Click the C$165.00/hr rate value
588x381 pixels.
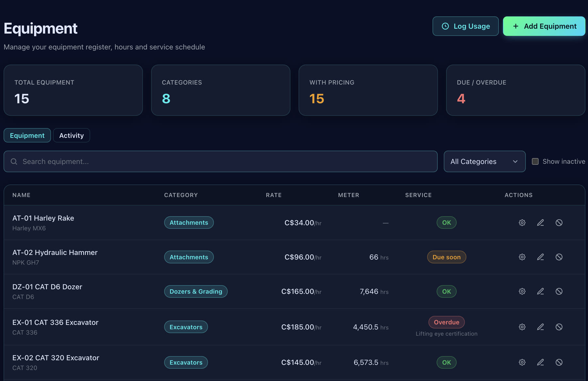pos(301,291)
